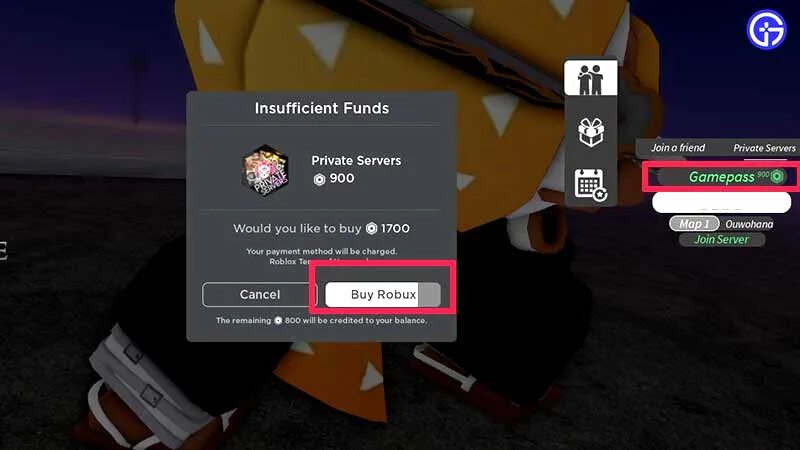Open the daily calendar rewards icon
Viewport: 800px width, 450px height.
click(591, 184)
